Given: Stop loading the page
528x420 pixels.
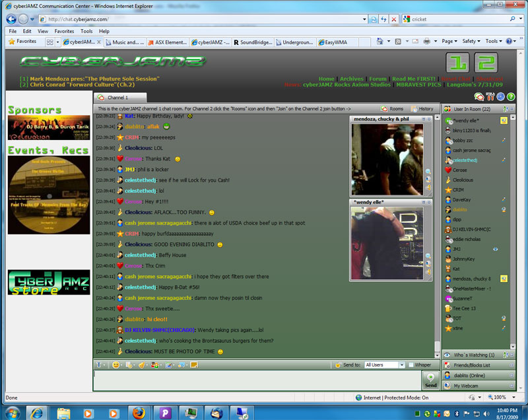Looking at the screenshot, I should click(x=393, y=19).
